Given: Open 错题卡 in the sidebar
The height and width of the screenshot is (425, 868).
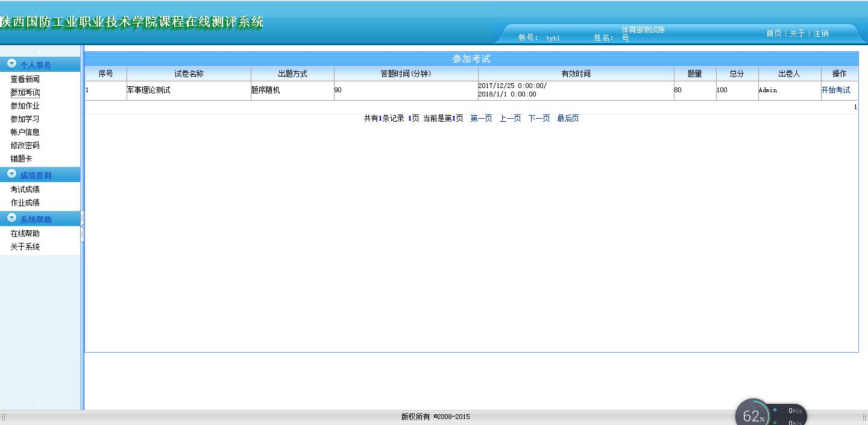Looking at the screenshot, I should [x=21, y=159].
